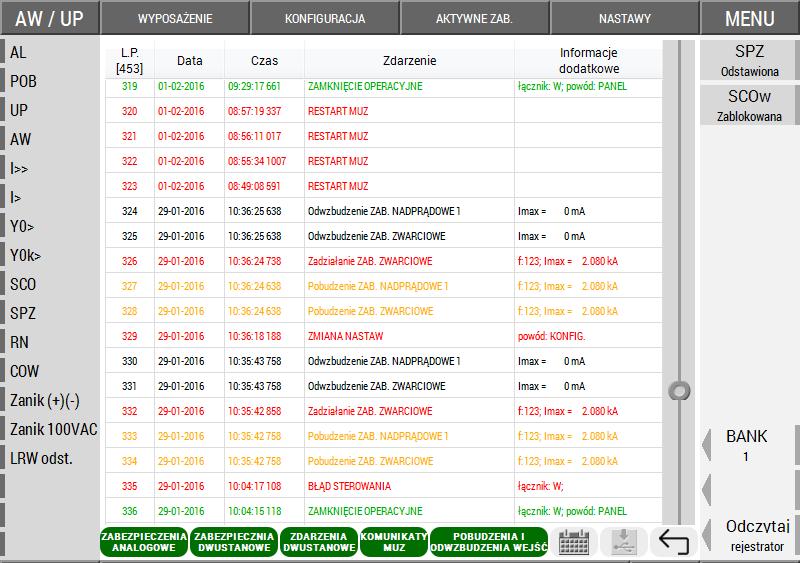Select event row 329 ZMIANA NASTAW
The height and width of the screenshot is (563, 800).
click(x=384, y=336)
